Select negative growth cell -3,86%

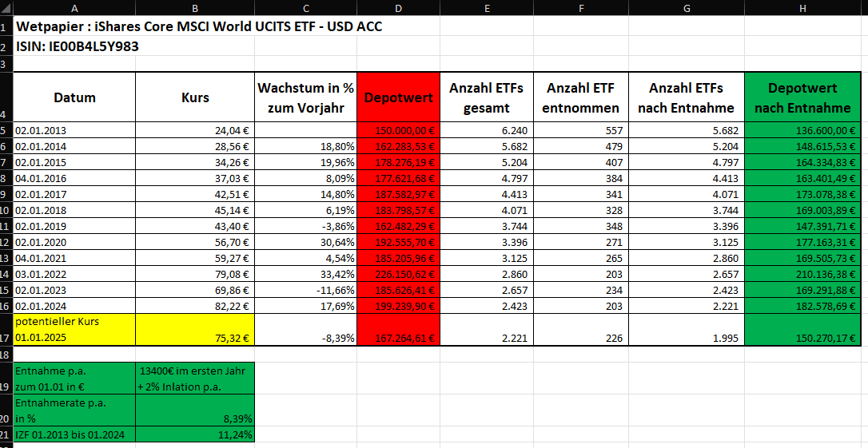pyautogui.click(x=305, y=227)
